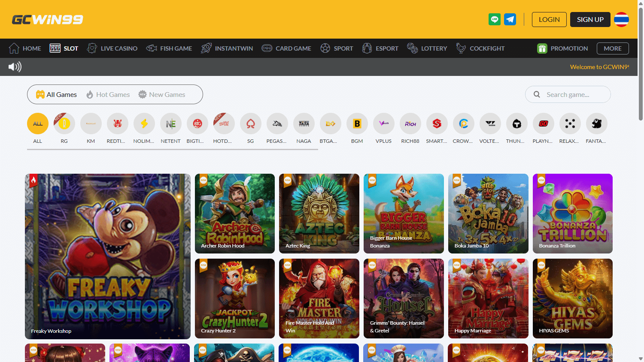Open the LIVE CASINO menu

(112, 48)
